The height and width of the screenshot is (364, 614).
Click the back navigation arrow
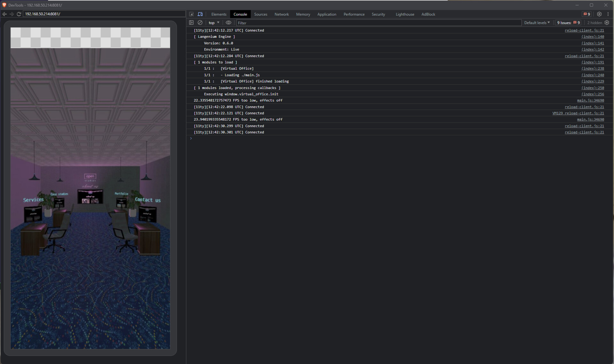(4, 14)
